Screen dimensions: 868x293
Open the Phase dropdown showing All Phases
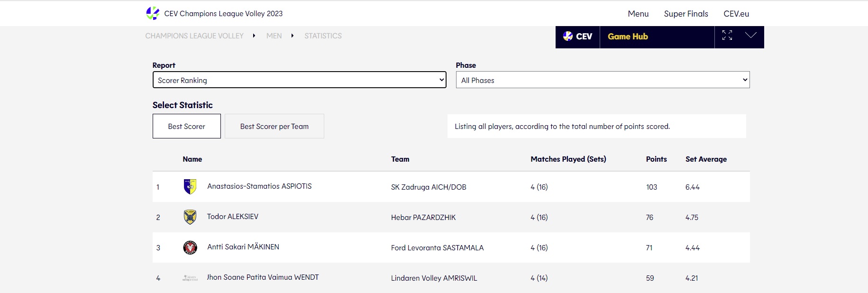click(x=603, y=80)
